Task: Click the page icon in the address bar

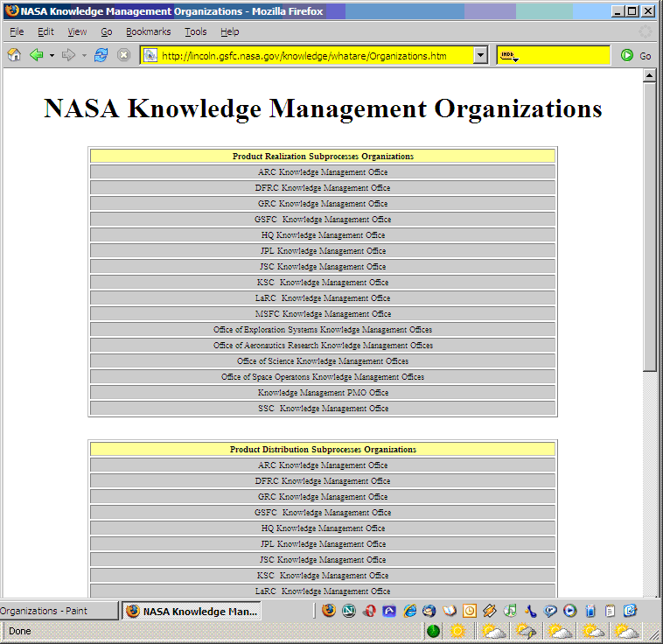Action: coord(150,55)
